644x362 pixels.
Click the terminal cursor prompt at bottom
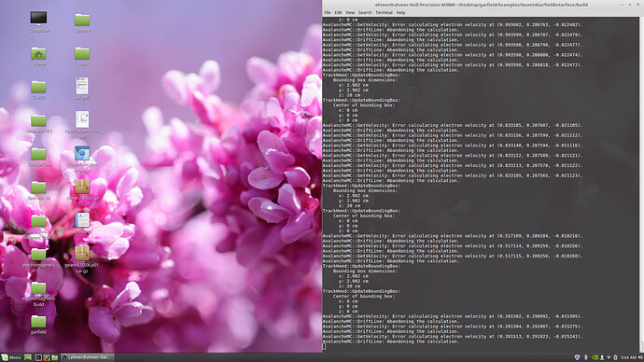point(324,346)
